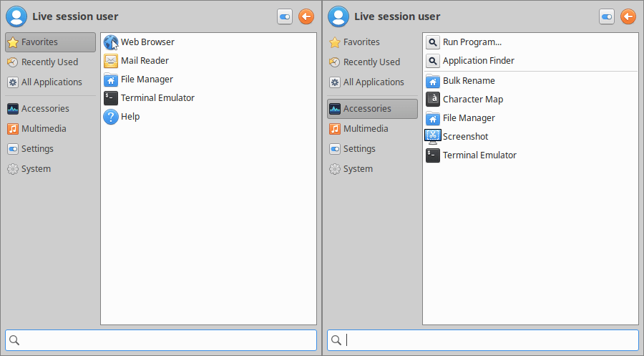Click the Live session user avatar in right menu
644x356 pixels.
click(338, 16)
